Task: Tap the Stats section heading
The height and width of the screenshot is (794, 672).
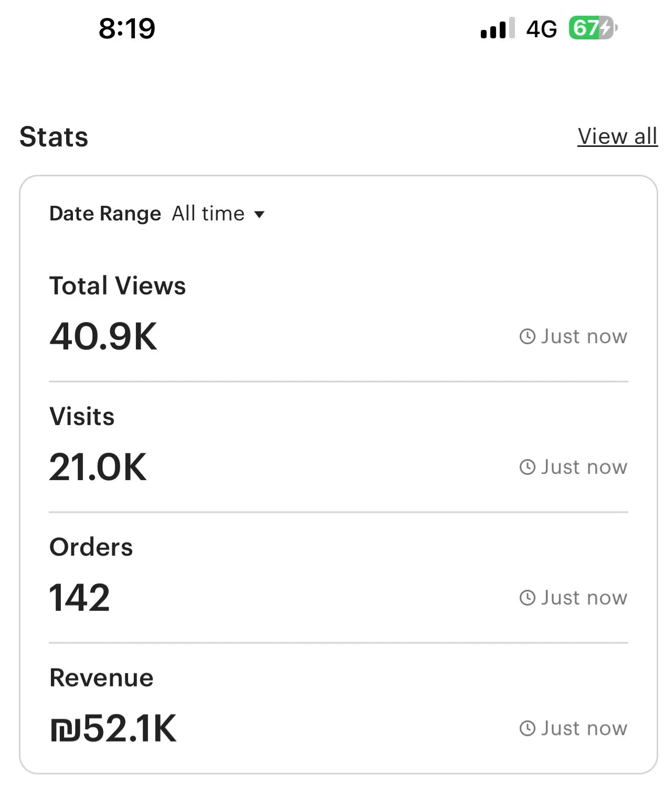Action: 54,137
